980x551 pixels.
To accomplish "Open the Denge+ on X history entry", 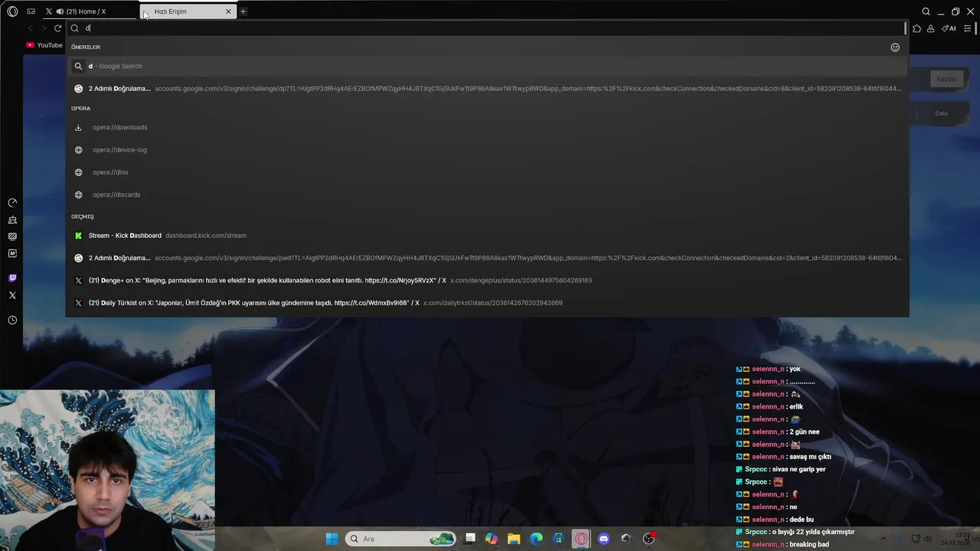I will 487,280.
